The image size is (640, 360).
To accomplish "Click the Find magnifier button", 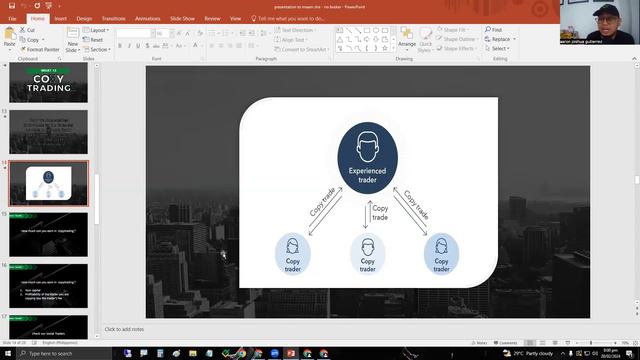I will 493,30.
